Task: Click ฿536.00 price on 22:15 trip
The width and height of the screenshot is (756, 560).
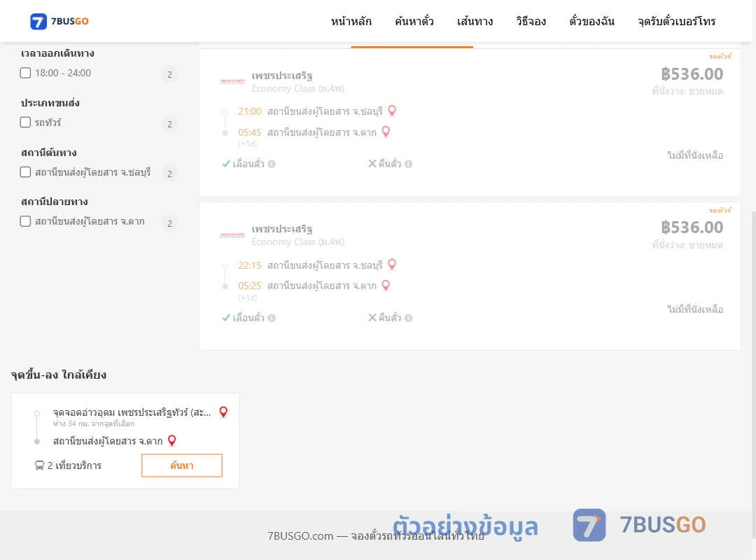Action: pos(692,227)
